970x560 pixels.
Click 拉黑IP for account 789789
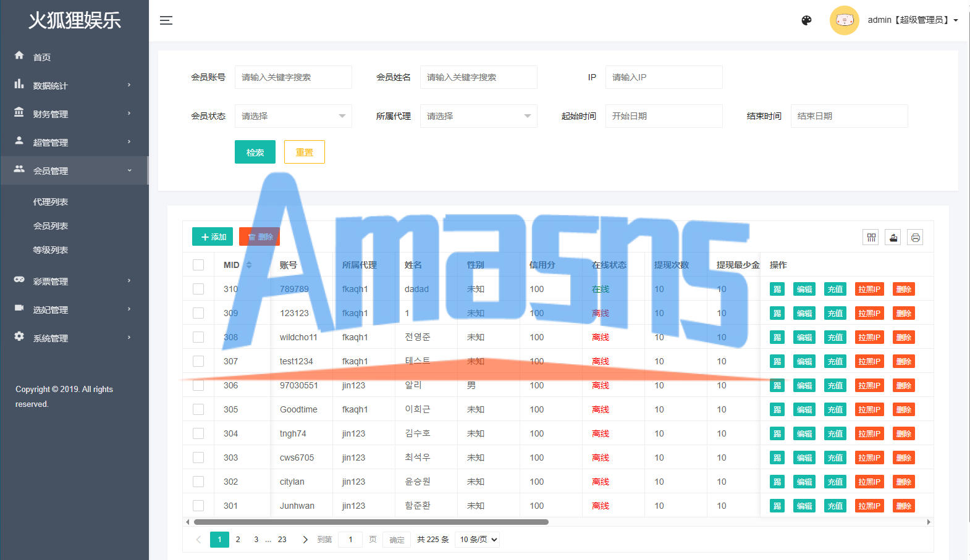[869, 289]
